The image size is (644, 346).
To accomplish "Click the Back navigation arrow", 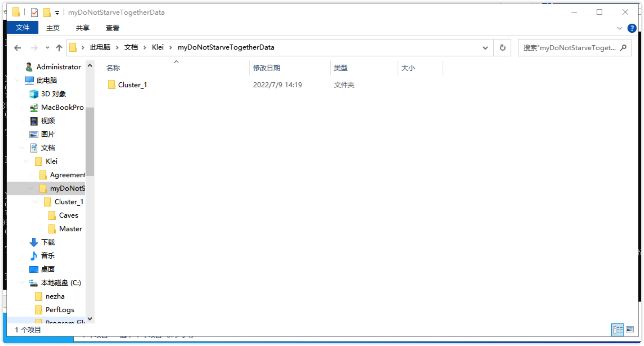I will pos(17,48).
